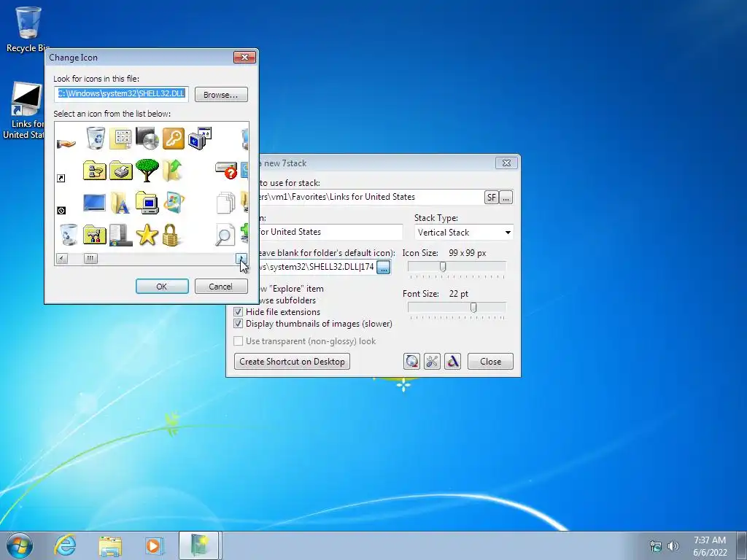Pick the gold padlock icon
Viewport: 747px width, 560px height.
[171, 236]
